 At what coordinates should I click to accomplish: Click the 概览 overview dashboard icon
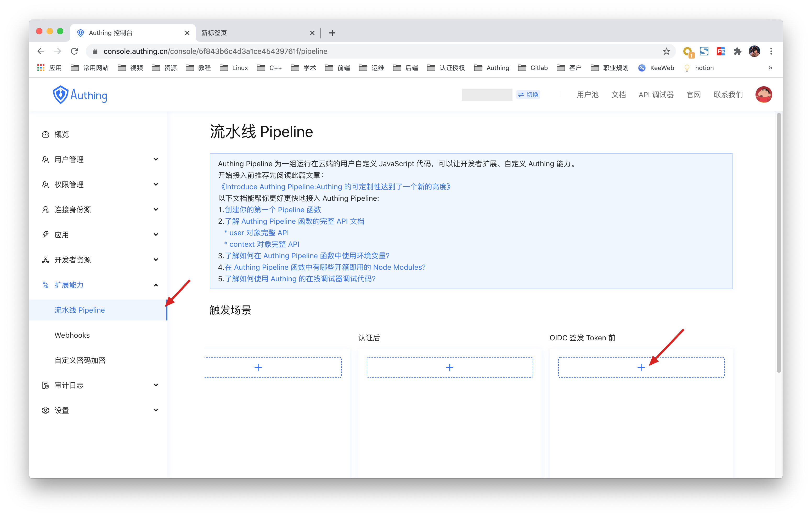pyautogui.click(x=46, y=134)
